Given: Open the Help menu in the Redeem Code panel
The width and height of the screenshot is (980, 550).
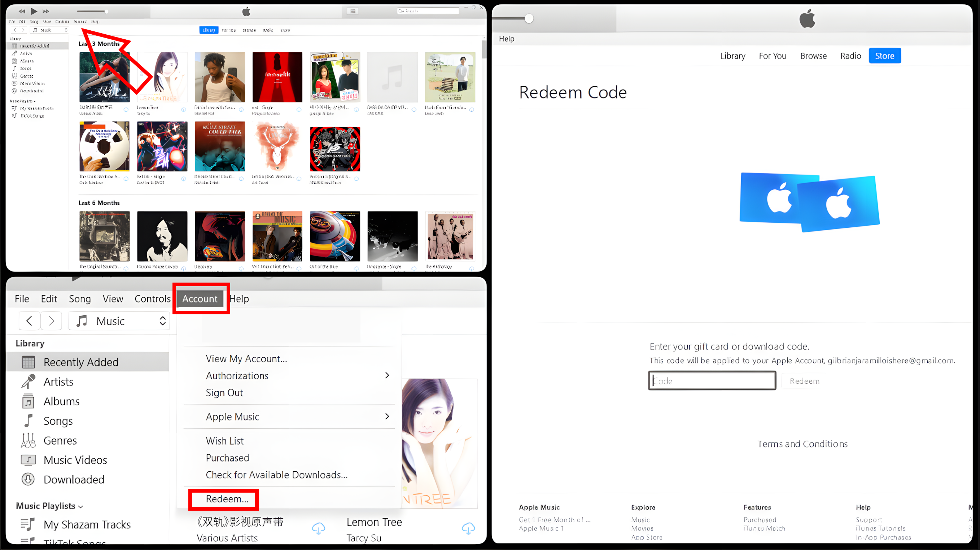Looking at the screenshot, I should point(506,39).
